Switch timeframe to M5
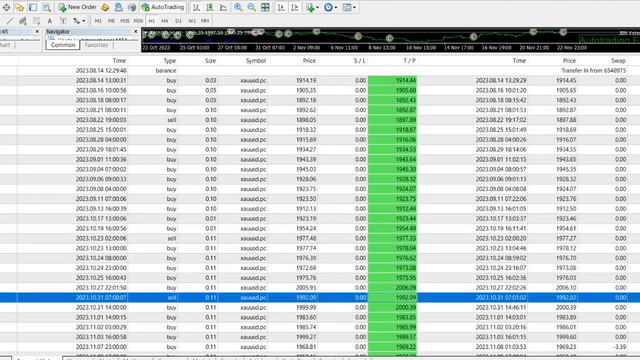 [x=111, y=20]
